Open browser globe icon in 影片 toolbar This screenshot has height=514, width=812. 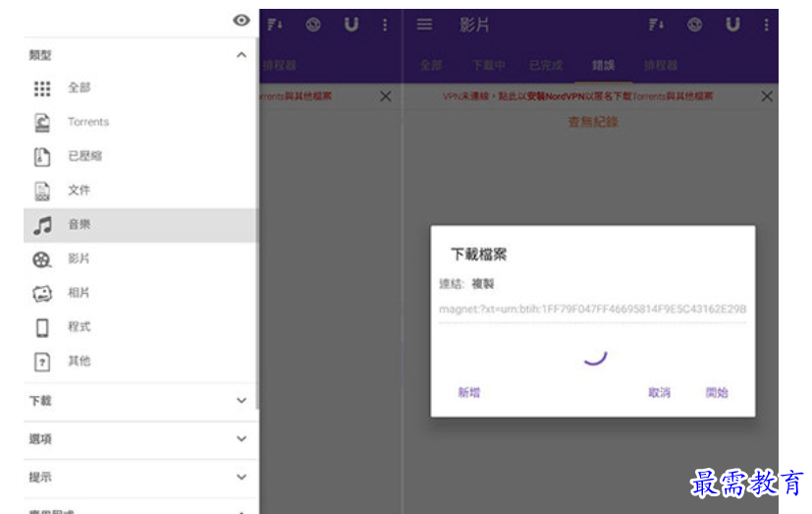tap(695, 25)
